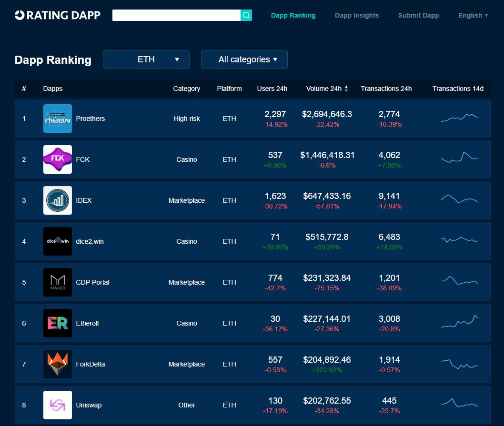Click the FCK dapp name
504x426 pixels.
coord(82,159)
